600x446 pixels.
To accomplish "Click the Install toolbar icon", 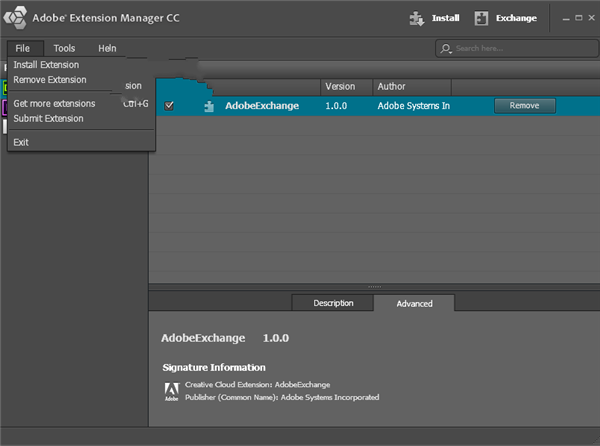I will [416, 18].
